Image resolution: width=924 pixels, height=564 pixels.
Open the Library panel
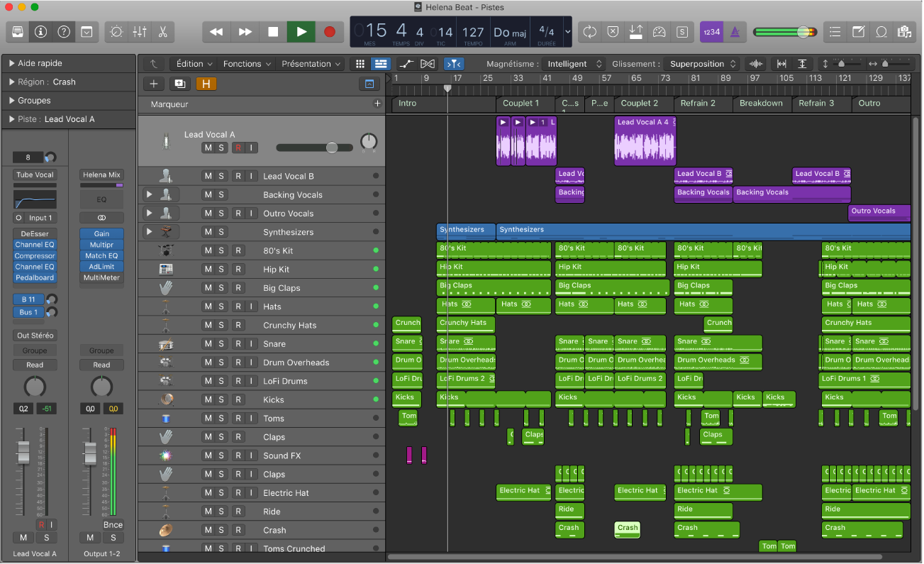coord(18,32)
